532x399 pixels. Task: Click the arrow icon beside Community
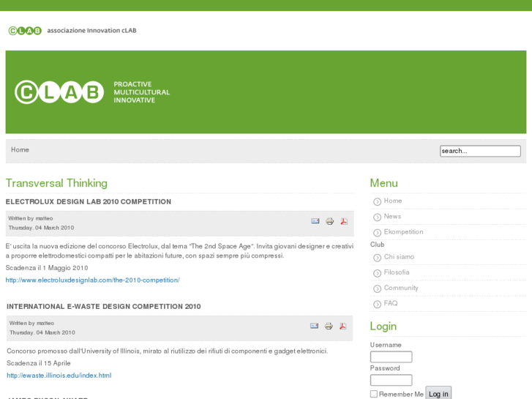[378, 288]
